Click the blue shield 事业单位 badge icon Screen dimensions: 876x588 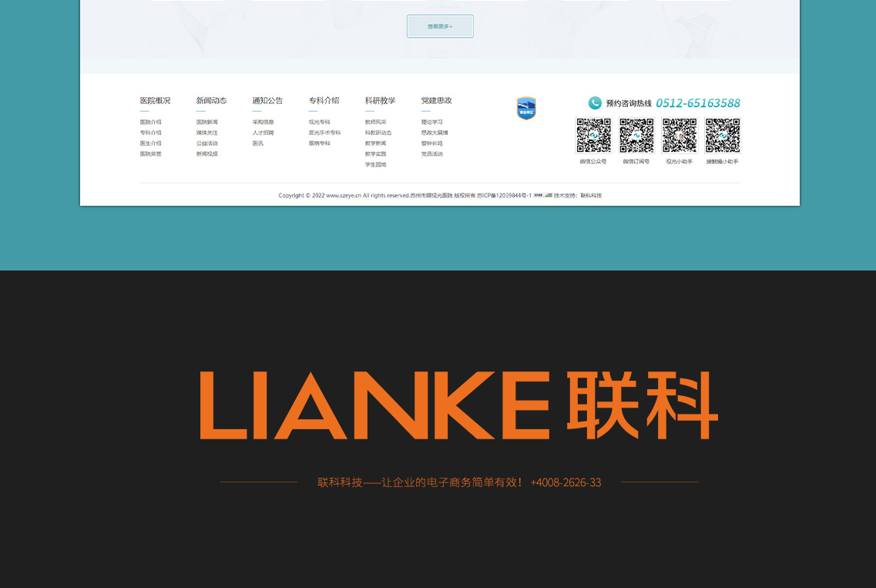[526, 109]
